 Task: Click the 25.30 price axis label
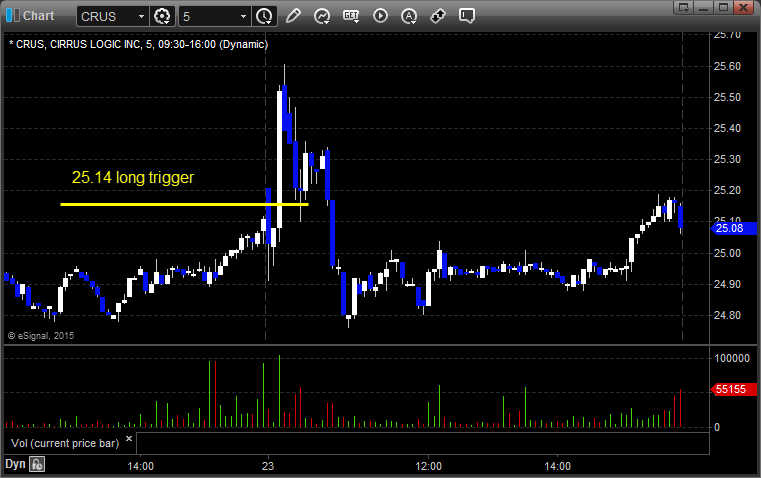tap(727, 159)
